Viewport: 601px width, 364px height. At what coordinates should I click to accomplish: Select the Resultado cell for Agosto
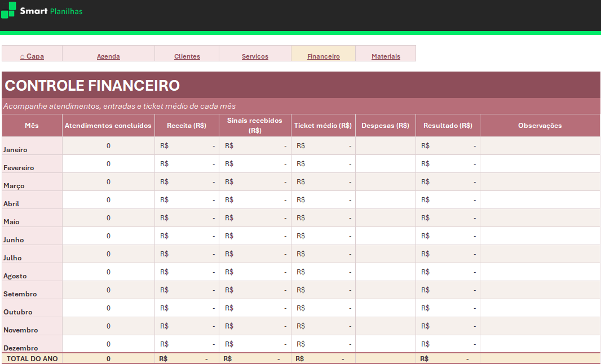coord(448,272)
